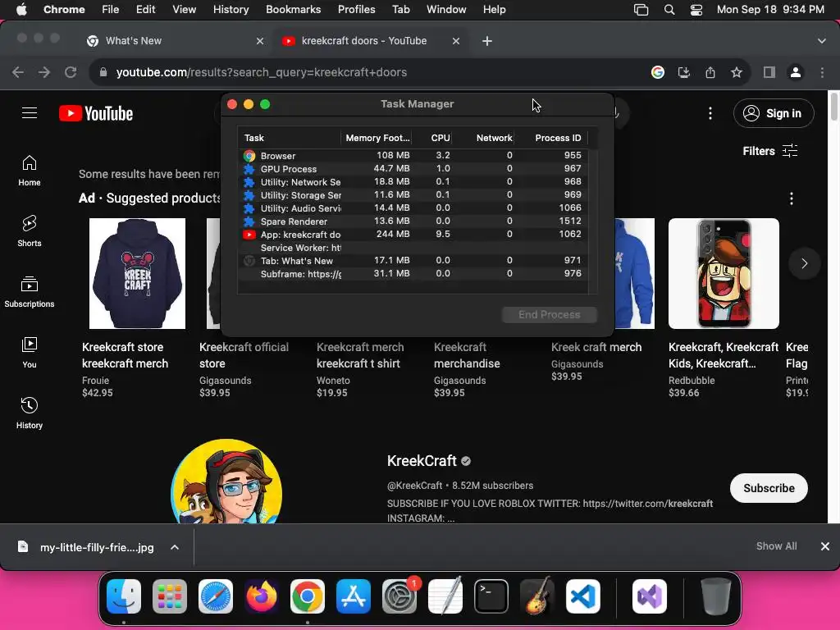Open Spotlight search in menu bar
The width and height of the screenshot is (840, 630).
(669, 10)
